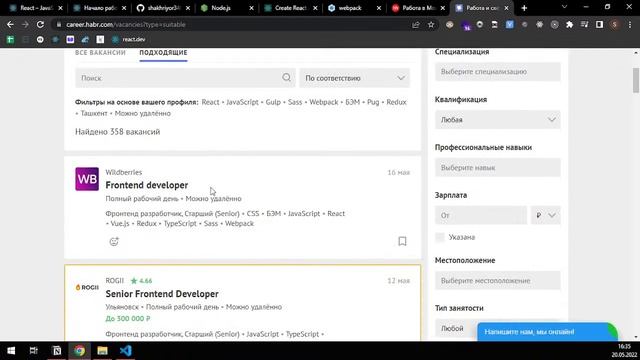Screen dimensions: 640x360
Task: Click the search magnifier icon in vacancies search
Action: [x=287, y=78]
